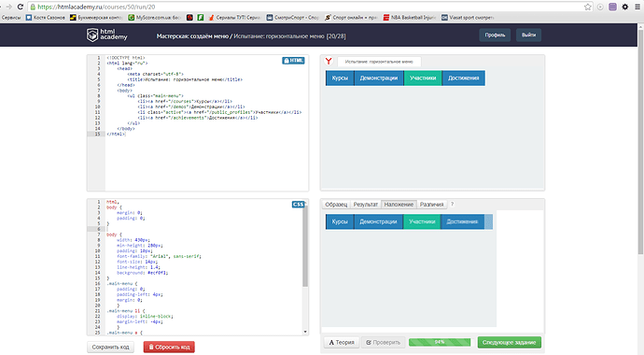Click Участники in the top preview menu
Viewport: 644px width, 355px height.
pyautogui.click(x=423, y=78)
